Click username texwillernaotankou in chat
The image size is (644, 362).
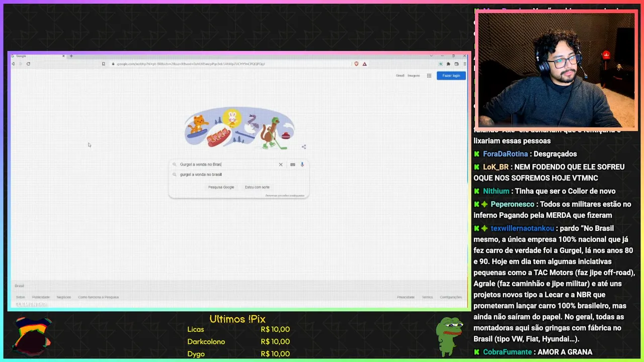point(522,228)
